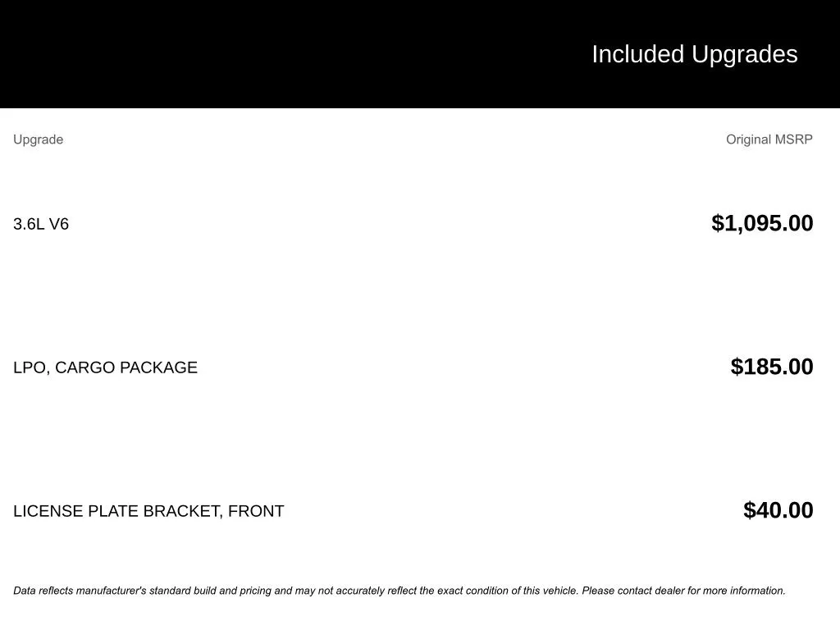The width and height of the screenshot is (840, 630).
Task: Click the word 'Original' in the column header
Action: point(748,139)
